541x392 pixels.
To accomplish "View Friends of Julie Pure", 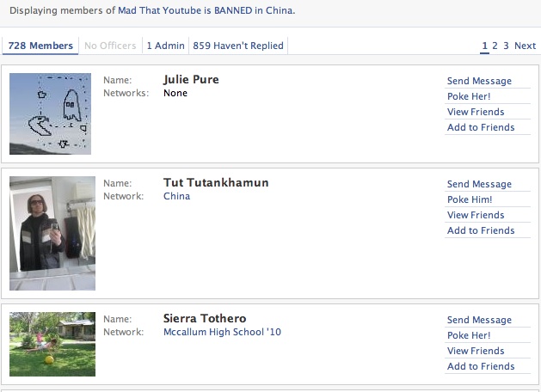I will coord(476,112).
